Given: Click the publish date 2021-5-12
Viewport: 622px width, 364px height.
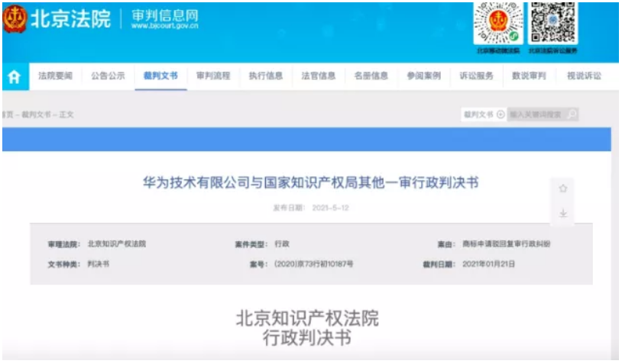Looking at the screenshot, I should point(330,208).
